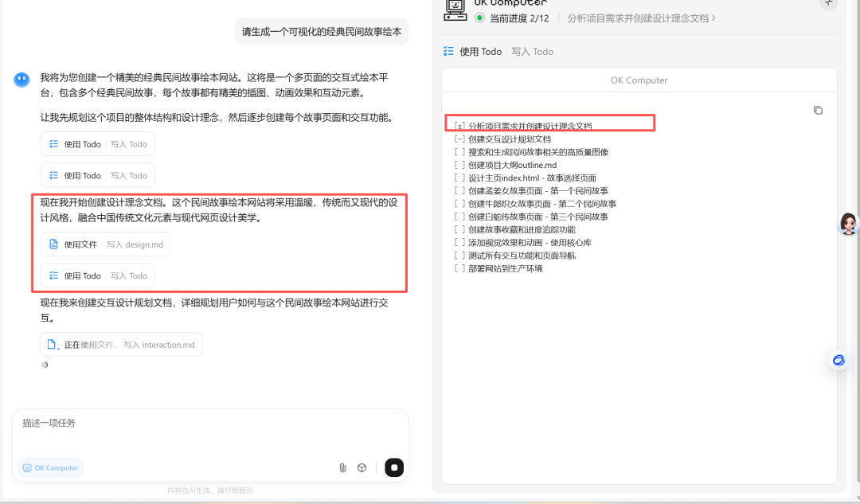Click the stop generation button
Viewport: 860px width, 504px height.
pos(393,467)
